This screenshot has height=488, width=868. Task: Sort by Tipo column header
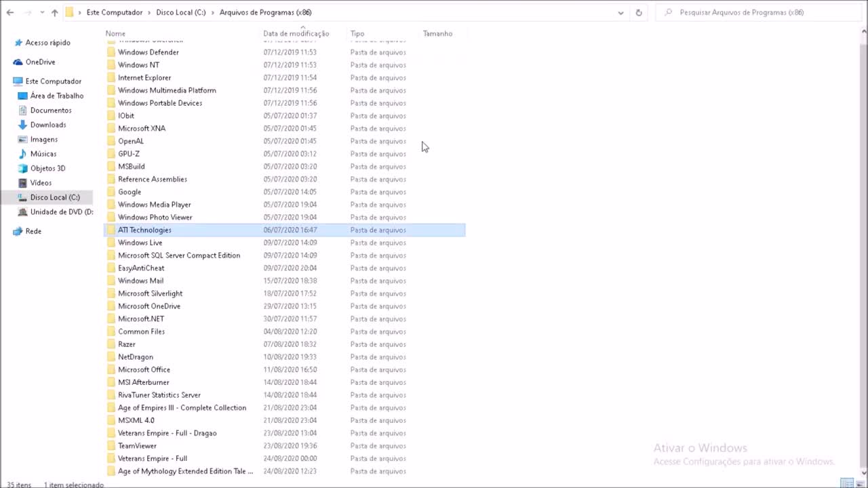pos(357,33)
